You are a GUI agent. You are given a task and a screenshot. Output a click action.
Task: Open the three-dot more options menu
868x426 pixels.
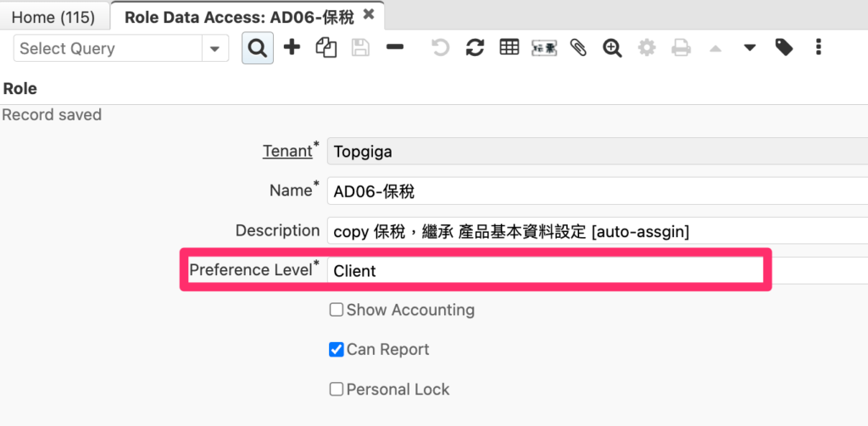[x=818, y=47]
